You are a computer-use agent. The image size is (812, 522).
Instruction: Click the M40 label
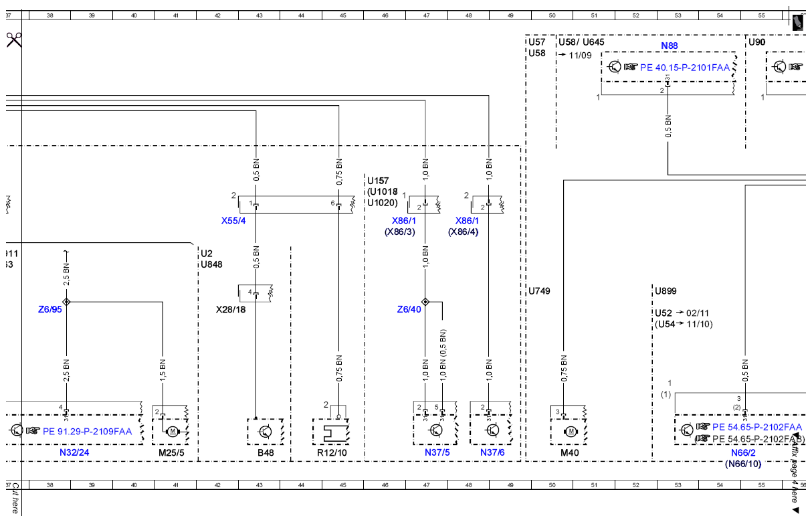570,452
